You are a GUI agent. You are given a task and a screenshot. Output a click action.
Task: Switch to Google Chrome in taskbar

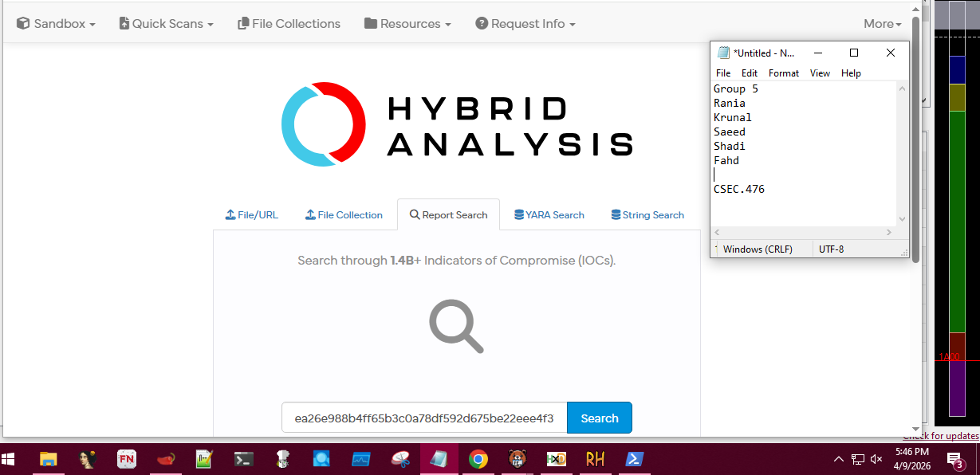point(478,459)
